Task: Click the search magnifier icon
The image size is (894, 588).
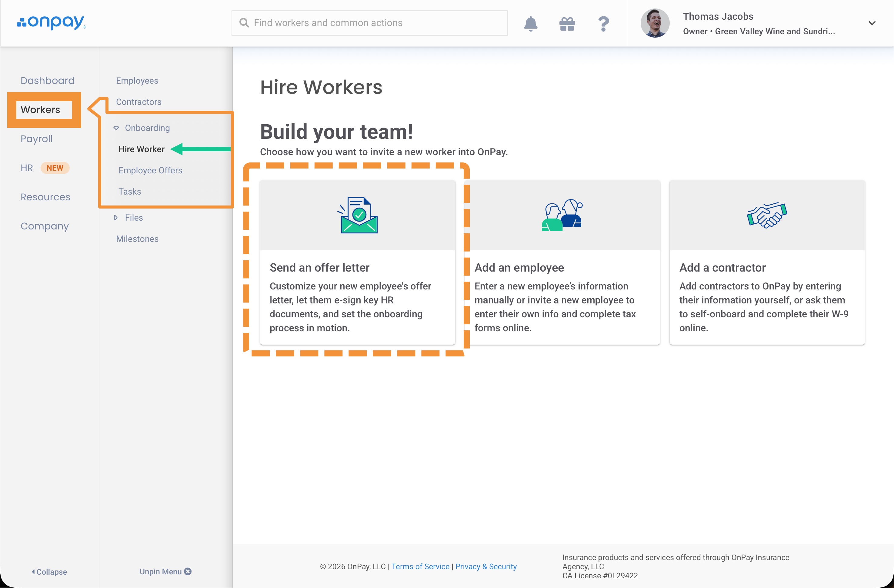Action: click(x=244, y=23)
